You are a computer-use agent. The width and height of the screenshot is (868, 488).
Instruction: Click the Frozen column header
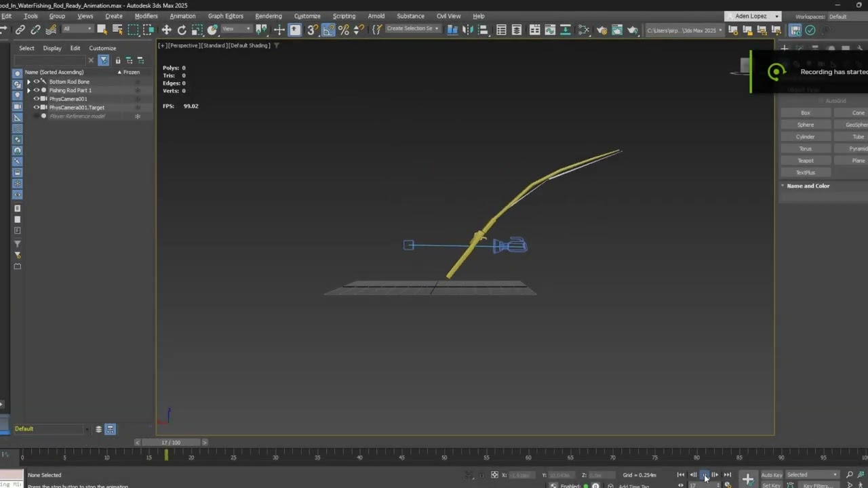(131, 72)
